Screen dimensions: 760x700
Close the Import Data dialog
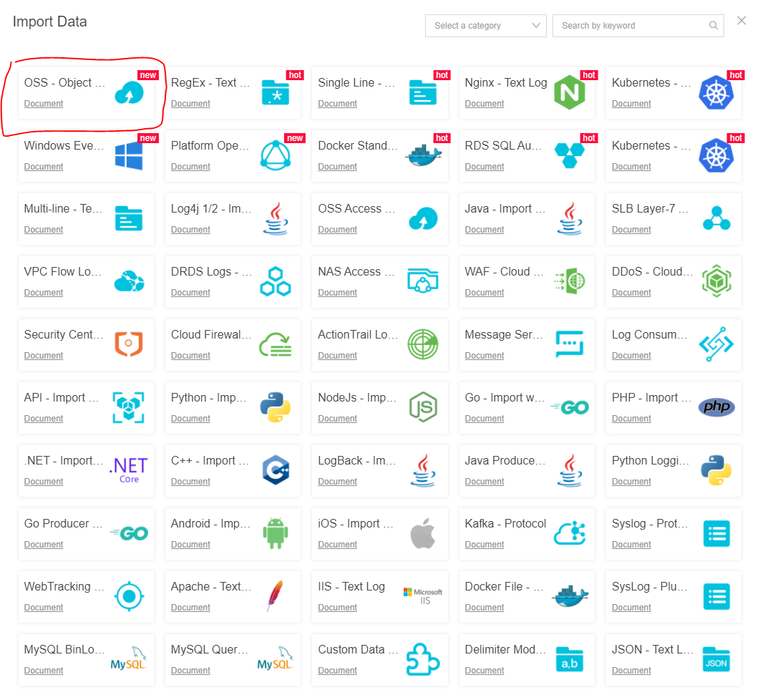tap(741, 20)
